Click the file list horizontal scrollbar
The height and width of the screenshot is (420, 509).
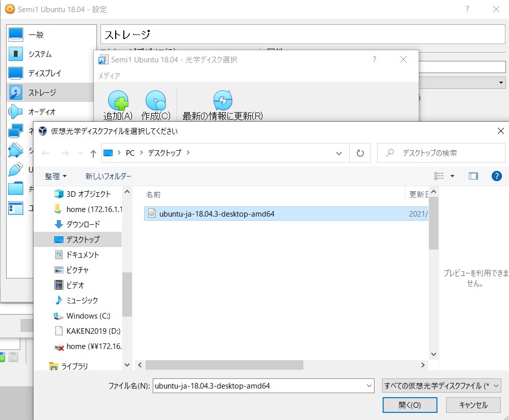224,365
